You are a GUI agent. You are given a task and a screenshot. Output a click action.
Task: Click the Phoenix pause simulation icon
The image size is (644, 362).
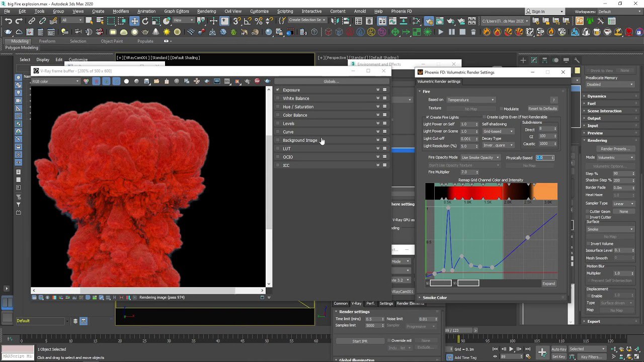click(x=451, y=32)
